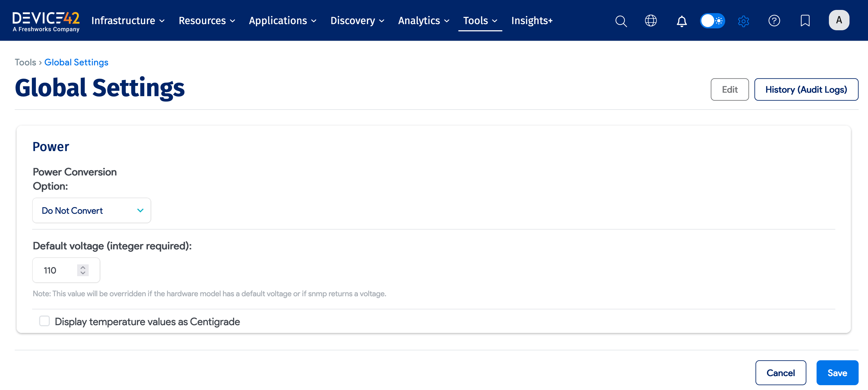This screenshot has height=390, width=868.
Task: Toggle the light/dark theme switch
Action: point(712,21)
